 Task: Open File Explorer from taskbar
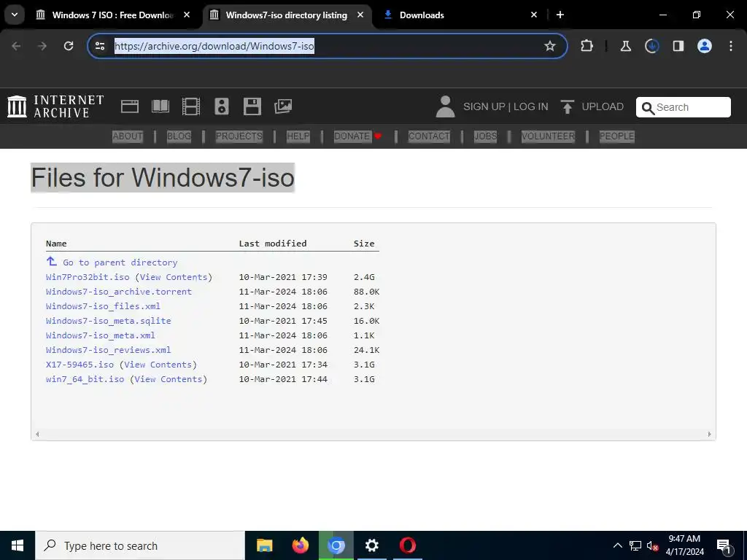(264, 545)
